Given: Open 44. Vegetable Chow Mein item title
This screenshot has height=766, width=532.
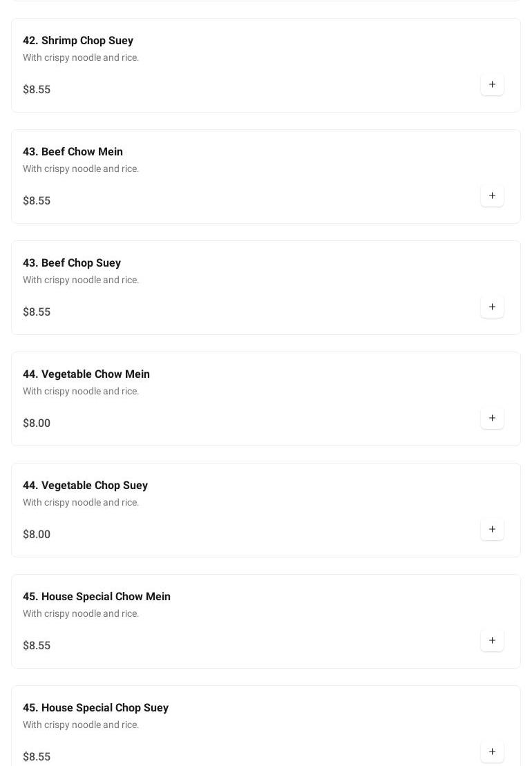Looking at the screenshot, I should coord(86,374).
